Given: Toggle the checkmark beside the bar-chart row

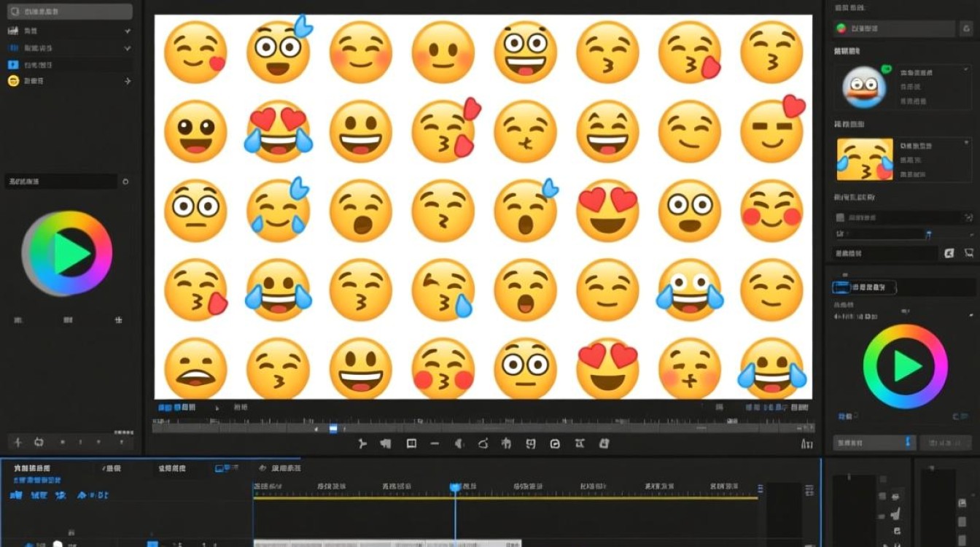Looking at the screenshot, I should pyautogui.click(x=128, y=31).
